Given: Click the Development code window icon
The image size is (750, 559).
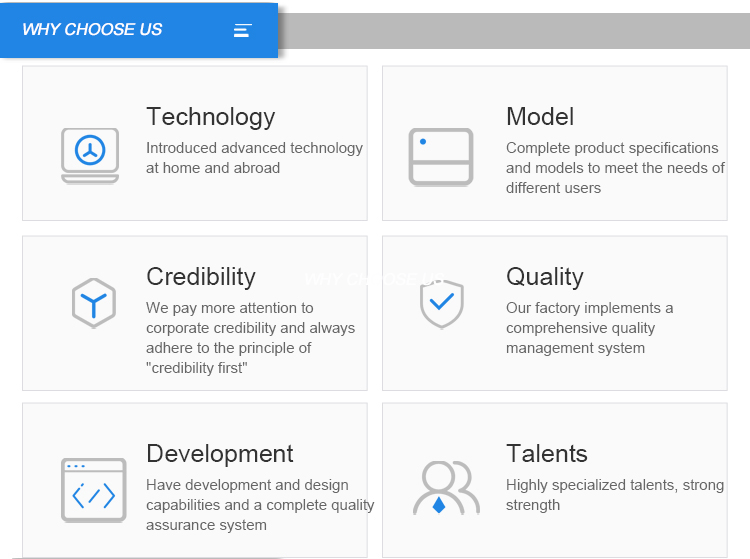Looking at the screenshot, I should pos(94,489).
